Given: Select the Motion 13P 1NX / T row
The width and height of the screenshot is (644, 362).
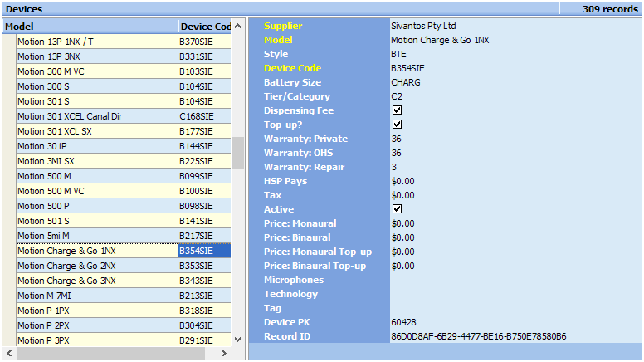Looking at the screenshot, I should click(x=96, y=42).
